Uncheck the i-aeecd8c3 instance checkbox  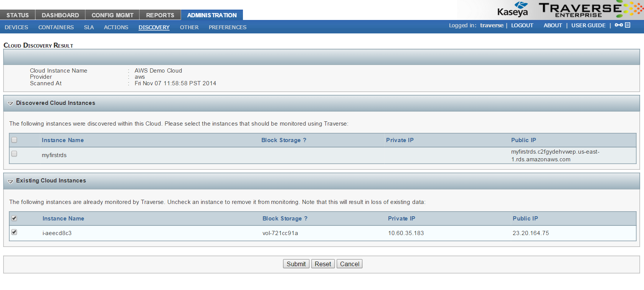pyautogui.click(x=14, y=232)
